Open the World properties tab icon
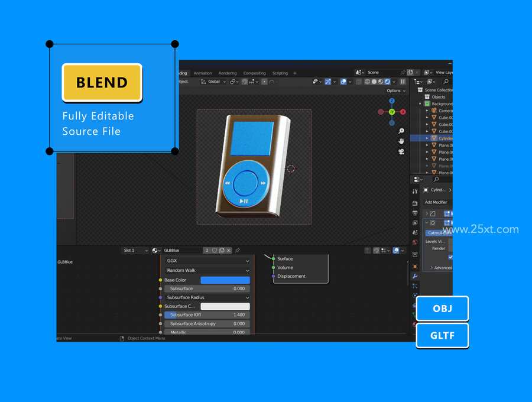 tap(415, 242)
